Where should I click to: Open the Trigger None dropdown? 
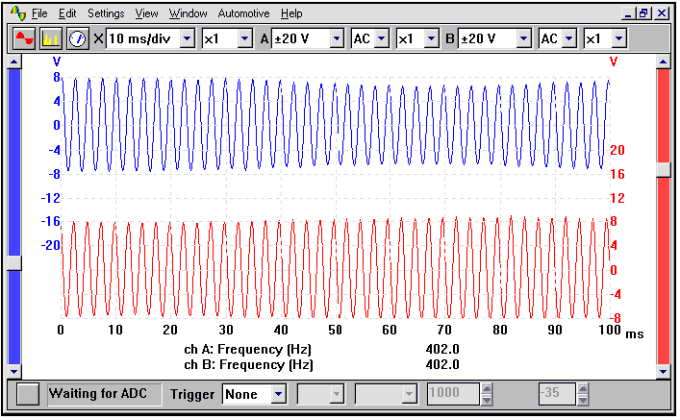coord(277,394)
